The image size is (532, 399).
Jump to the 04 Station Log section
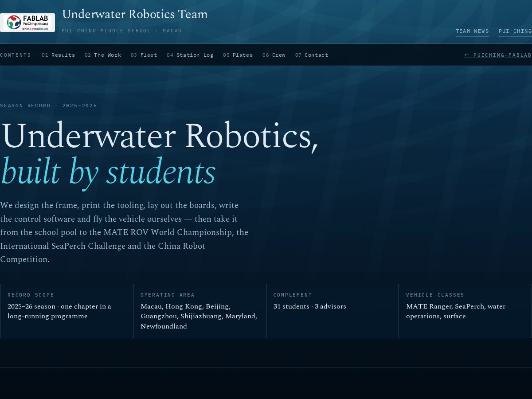[190, 55]
